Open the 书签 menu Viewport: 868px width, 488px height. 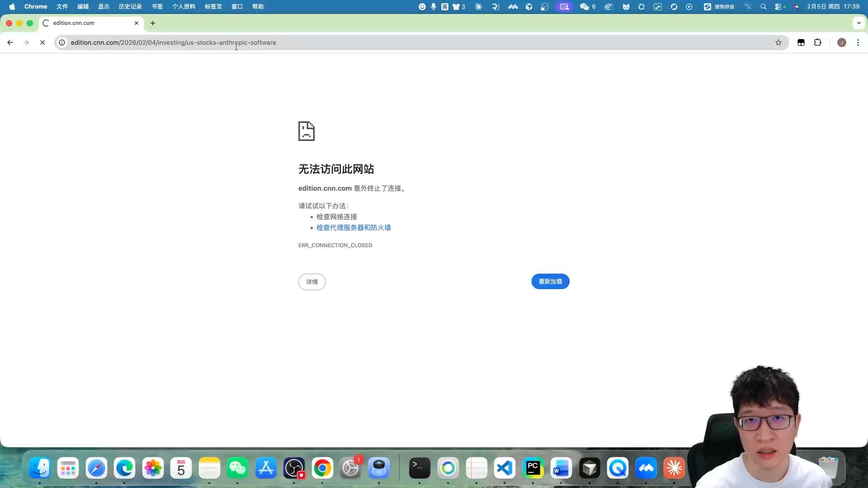coord(157,7)
